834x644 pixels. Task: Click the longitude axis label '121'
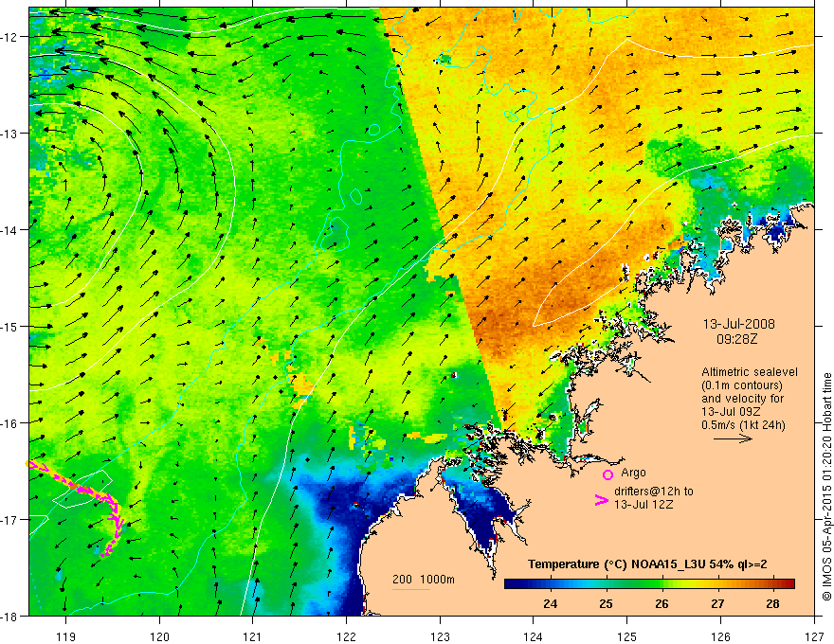coord(253,636)
